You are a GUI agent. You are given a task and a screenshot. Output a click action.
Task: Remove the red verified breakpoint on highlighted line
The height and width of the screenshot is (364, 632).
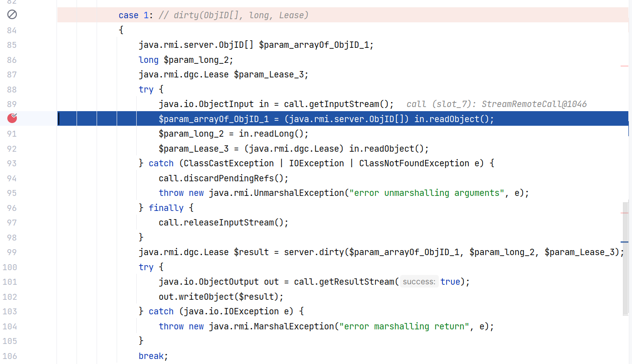12,119
